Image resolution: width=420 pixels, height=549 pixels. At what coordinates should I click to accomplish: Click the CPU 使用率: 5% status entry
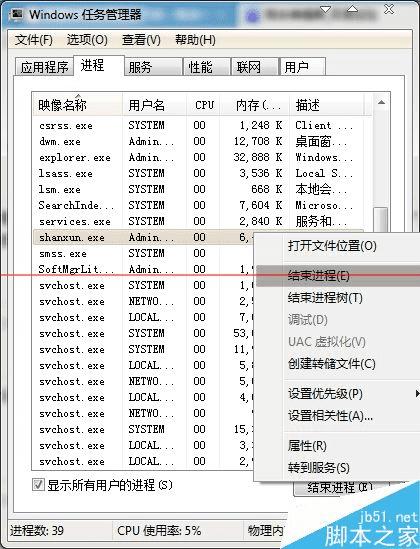tap(159, 530)
